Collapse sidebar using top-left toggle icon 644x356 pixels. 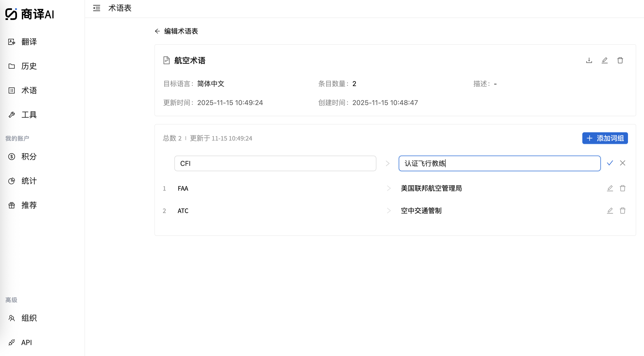tap(96, 8)
